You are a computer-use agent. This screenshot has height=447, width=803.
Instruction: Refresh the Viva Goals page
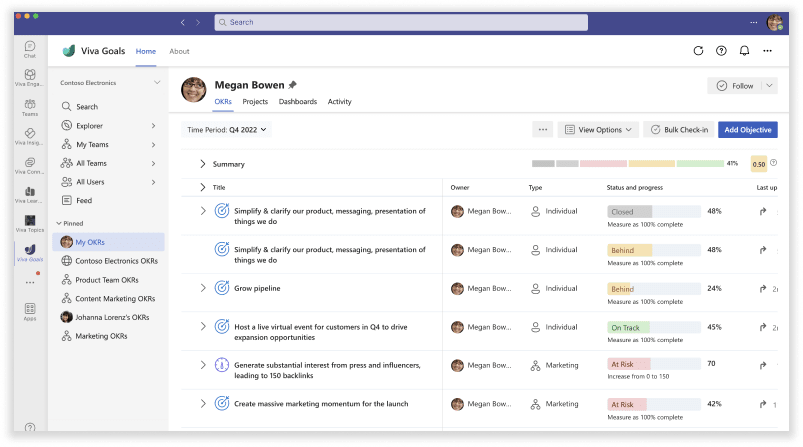click(x=698, y=51)
